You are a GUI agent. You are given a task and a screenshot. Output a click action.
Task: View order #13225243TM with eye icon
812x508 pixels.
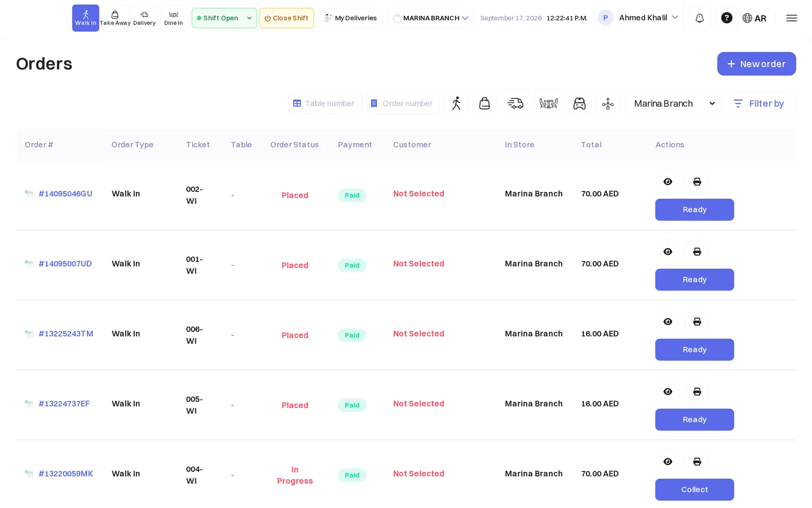tap(668, 322)
